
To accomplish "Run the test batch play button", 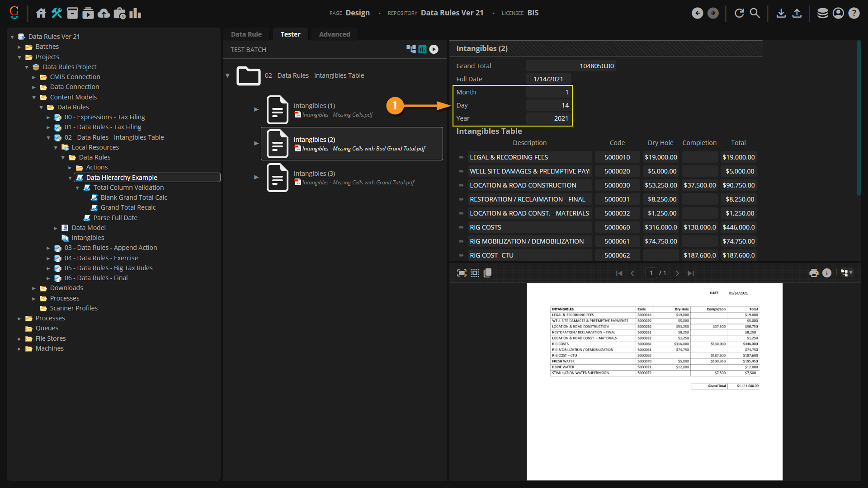I will (434, 49).
